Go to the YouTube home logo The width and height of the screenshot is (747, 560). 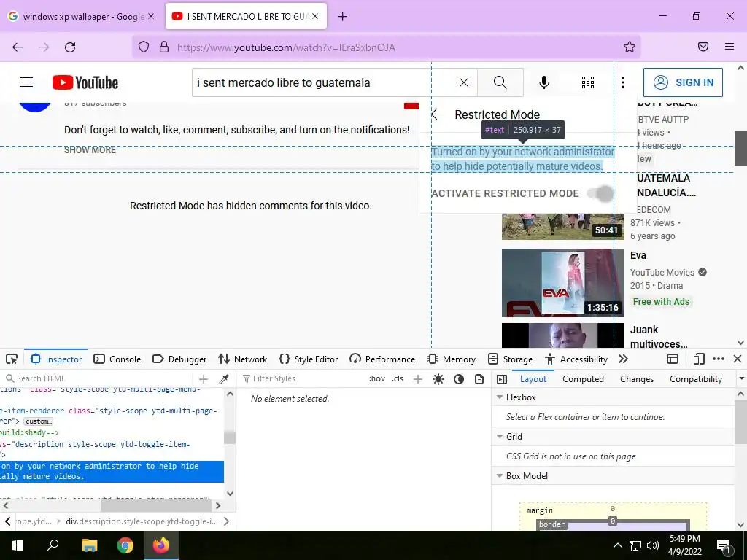point(85,82)
